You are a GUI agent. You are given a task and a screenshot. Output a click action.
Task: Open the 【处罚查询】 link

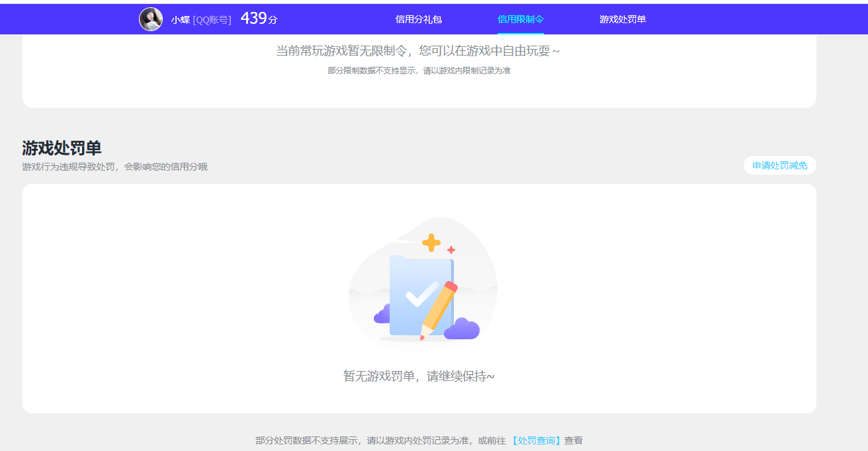536,440
